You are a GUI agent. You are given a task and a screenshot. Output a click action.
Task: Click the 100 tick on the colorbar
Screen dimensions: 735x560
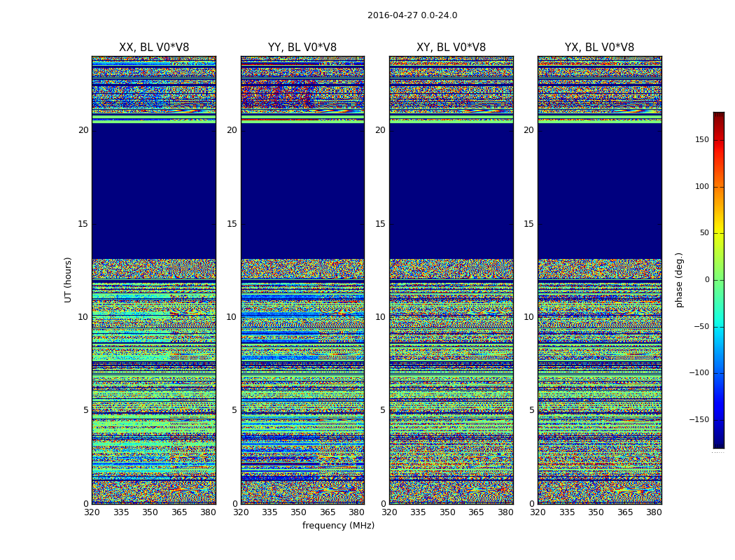(x=701, y=187)
